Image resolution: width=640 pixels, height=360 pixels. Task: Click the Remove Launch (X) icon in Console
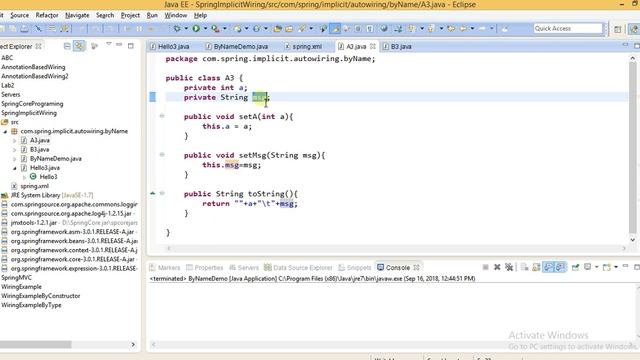(497, 267)
